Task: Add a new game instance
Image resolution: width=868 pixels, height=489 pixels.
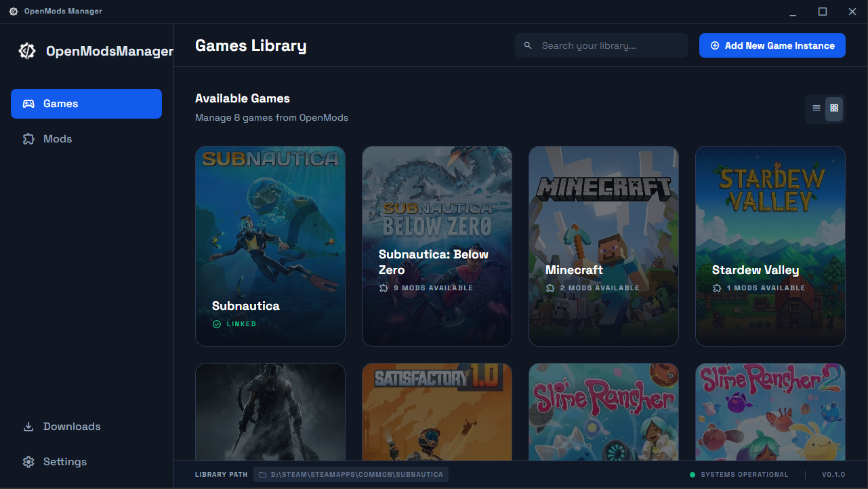Action: coord(772,45)
